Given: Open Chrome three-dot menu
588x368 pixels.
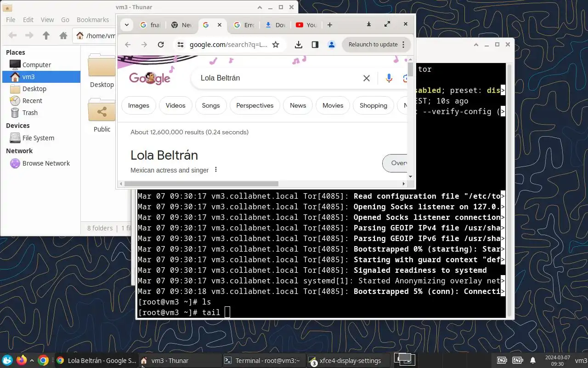Looking at the screenshot, I should 403,45.
